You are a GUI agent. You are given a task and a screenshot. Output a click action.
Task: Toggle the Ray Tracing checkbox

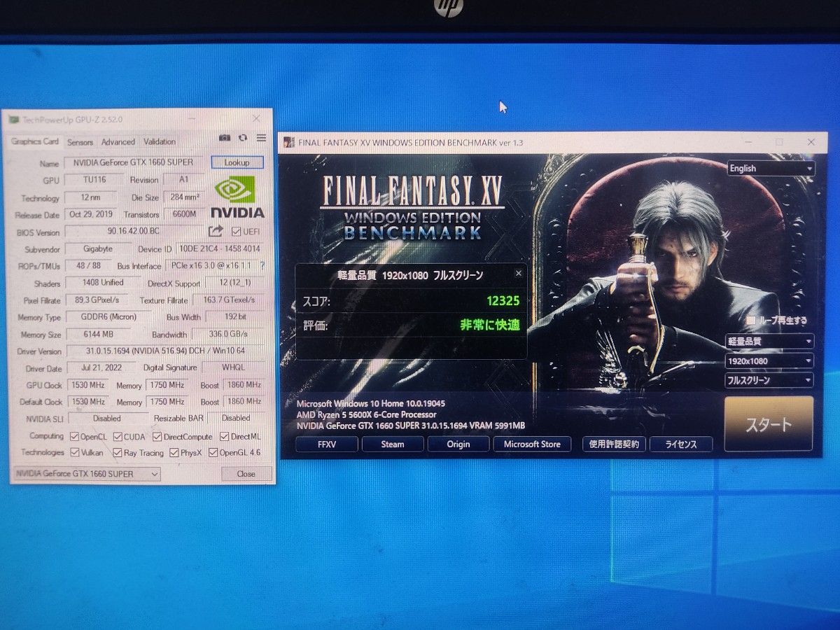pos(118,453)
